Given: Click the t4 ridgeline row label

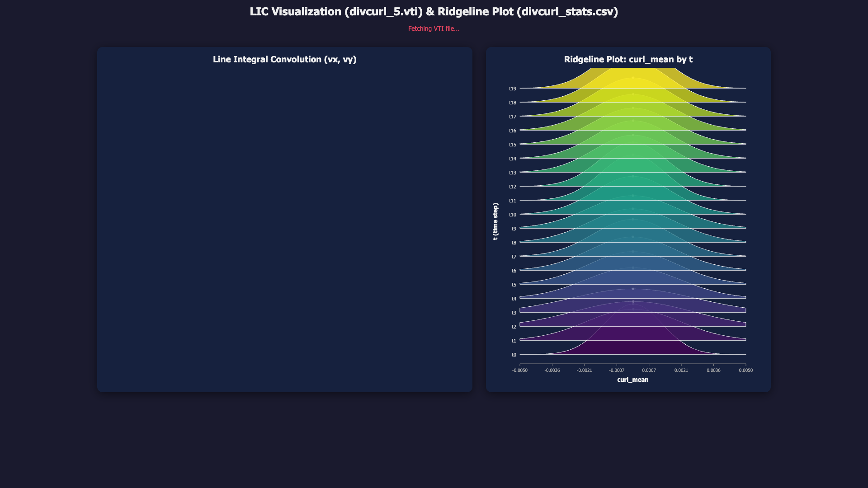Looking at the screenshot, I should tap(514, 299).
